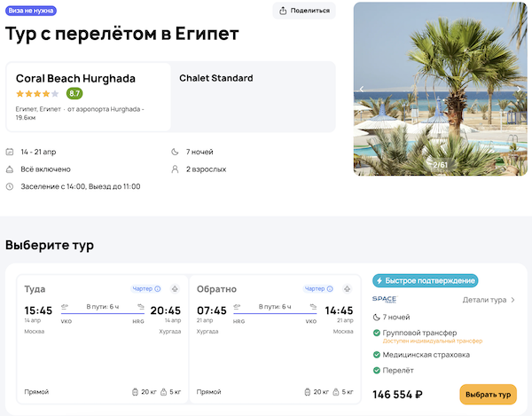532x416 pixels.
Task: Select the Coral Beach Hurghada hotel tab
Action: click(89, 97)
